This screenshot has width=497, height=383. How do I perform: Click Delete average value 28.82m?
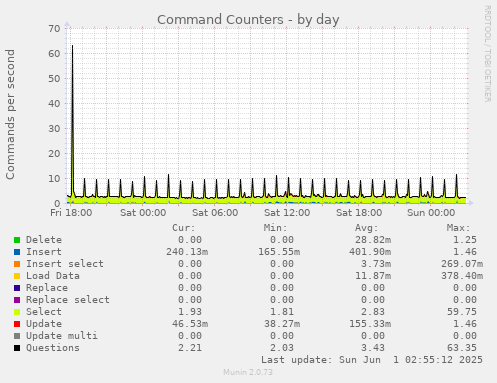(x=373, y=240)
